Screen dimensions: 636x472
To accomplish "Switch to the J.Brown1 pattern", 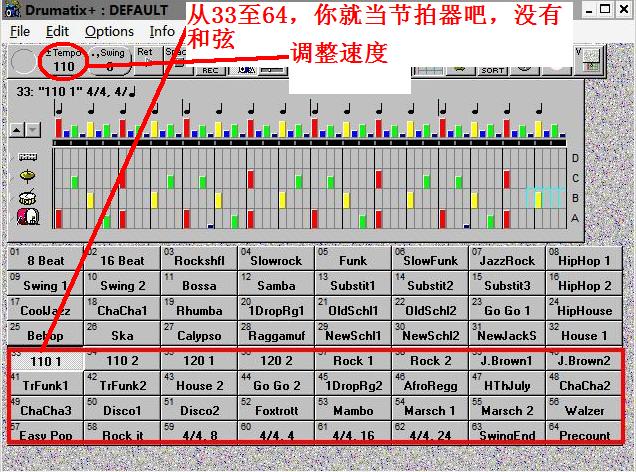I will point(507,360).
